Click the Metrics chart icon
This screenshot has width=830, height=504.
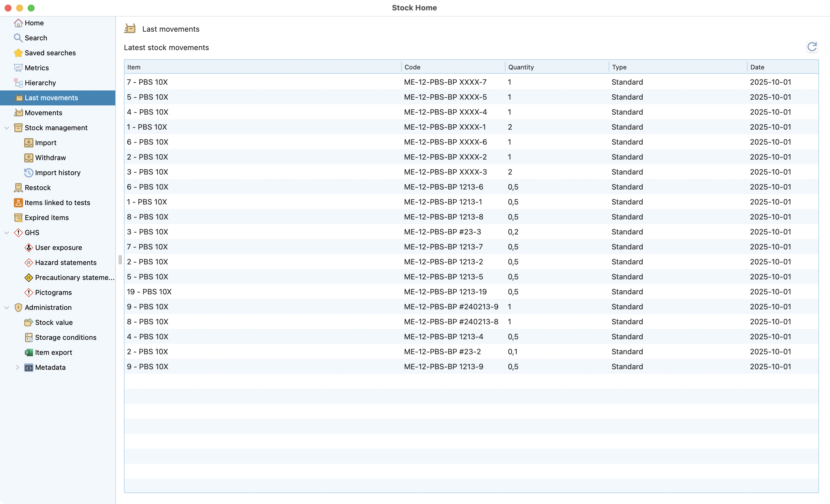tap(18, 68)
